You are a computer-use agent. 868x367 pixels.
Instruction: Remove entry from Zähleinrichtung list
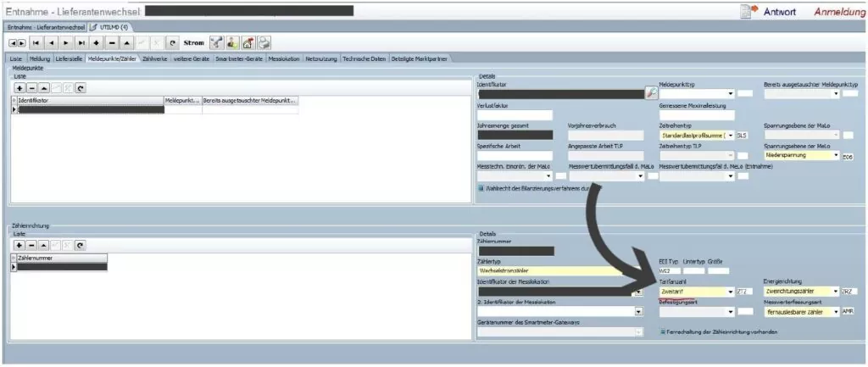pos(32,244)
